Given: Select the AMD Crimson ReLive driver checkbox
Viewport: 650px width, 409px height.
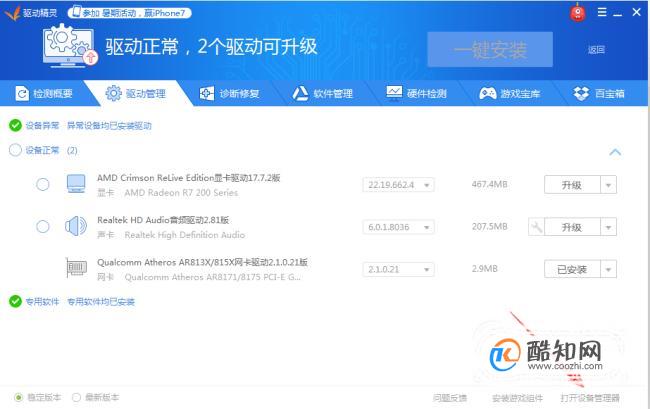Looking at the screenshot, I should click(43, 184).
